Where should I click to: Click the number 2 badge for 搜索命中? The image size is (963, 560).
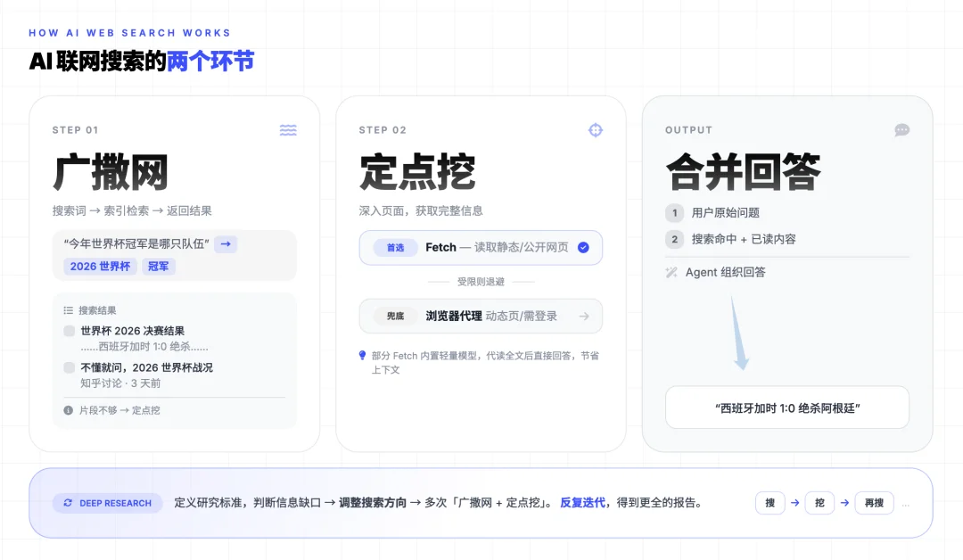click(x=674, y=239)
